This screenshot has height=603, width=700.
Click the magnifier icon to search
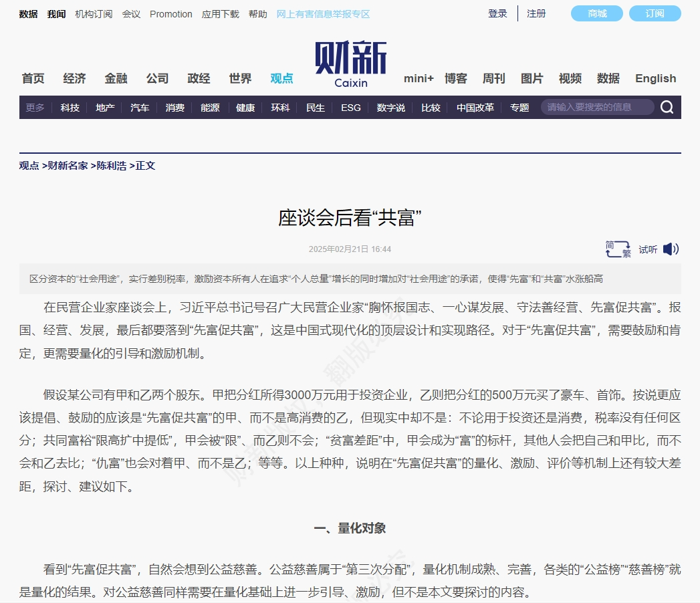pyautogui.click(x=667, y=107)
